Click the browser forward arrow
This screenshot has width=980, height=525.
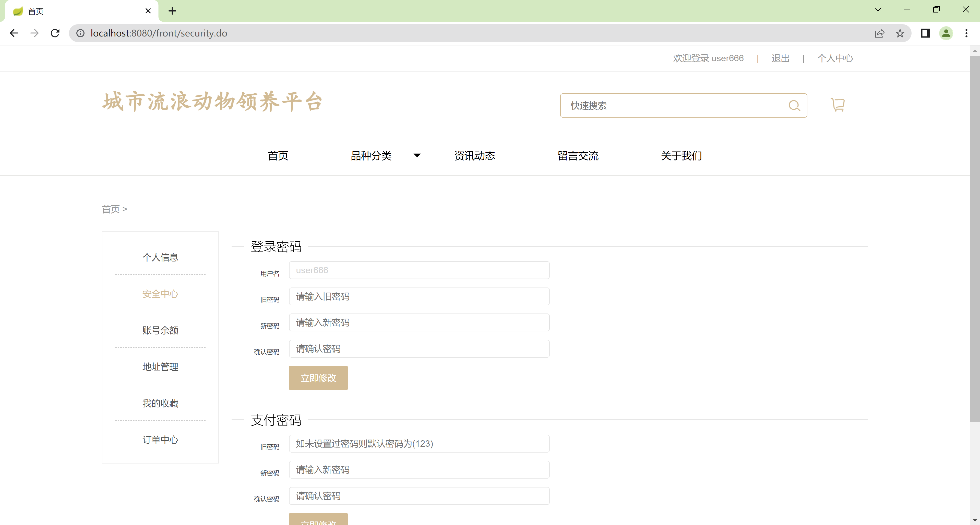[35, 33]
